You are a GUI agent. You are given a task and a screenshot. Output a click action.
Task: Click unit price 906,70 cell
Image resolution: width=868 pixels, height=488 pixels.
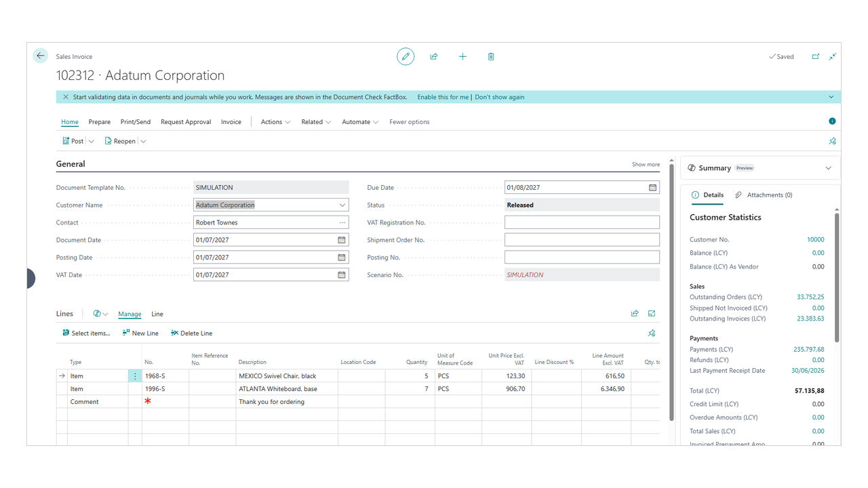(x=506, y=389)
